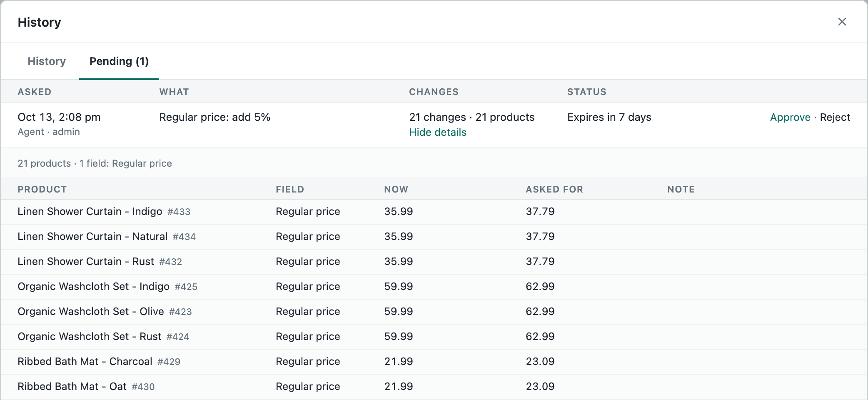The height and width of the screenshot is (400, 868).
Task: Select Organic Washcloth Set - Indigo product
Action: [93, 287]
